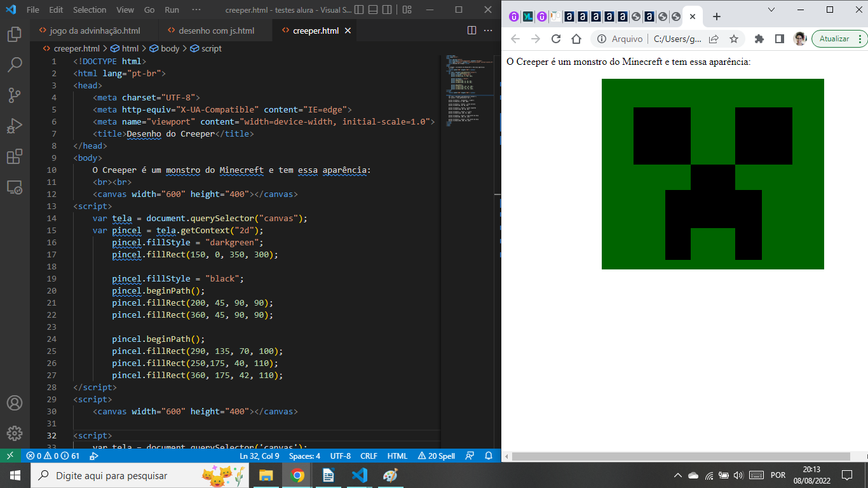The height and width of the screenshot is (488, 868).
Task: Open the Chrome Extensions puzzle icon
Action: click(759, 39)
